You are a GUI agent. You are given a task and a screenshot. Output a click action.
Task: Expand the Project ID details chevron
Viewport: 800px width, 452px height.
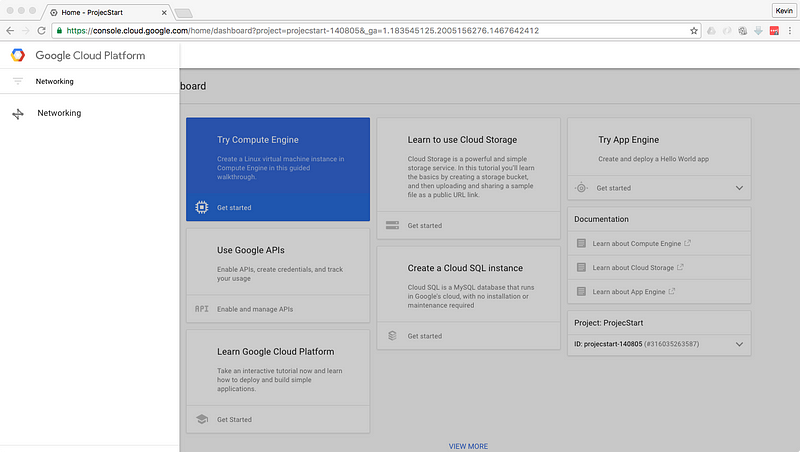pyautogui.click(x=740, y=344)
